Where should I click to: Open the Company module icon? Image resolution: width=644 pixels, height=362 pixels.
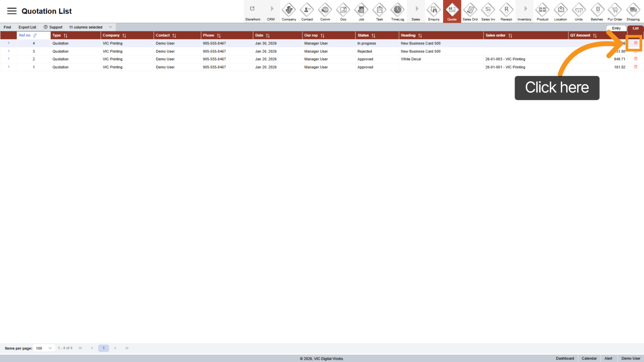[x=289, y=11]
